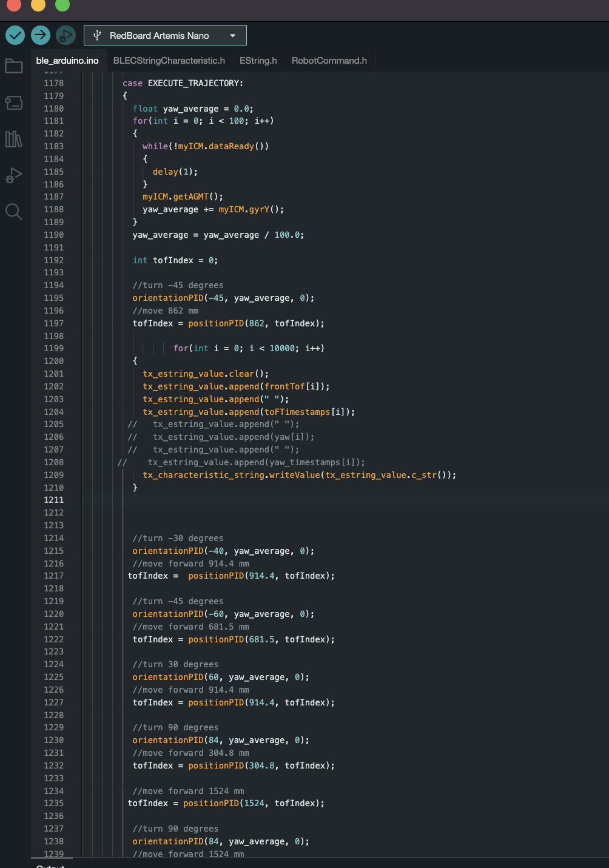Viewport: 609px width, 868px height.
Task: Click line number 1199 in gutter
Action: (53, 348)
